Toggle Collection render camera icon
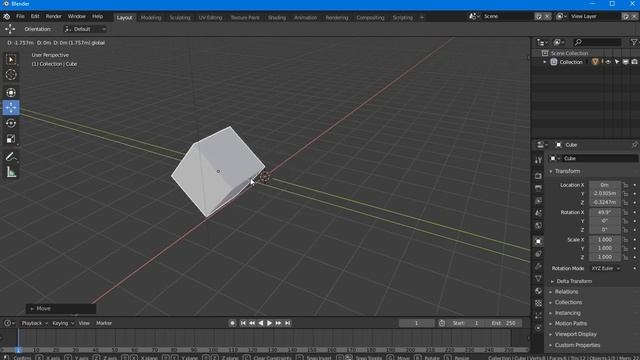 pos(634,62)
